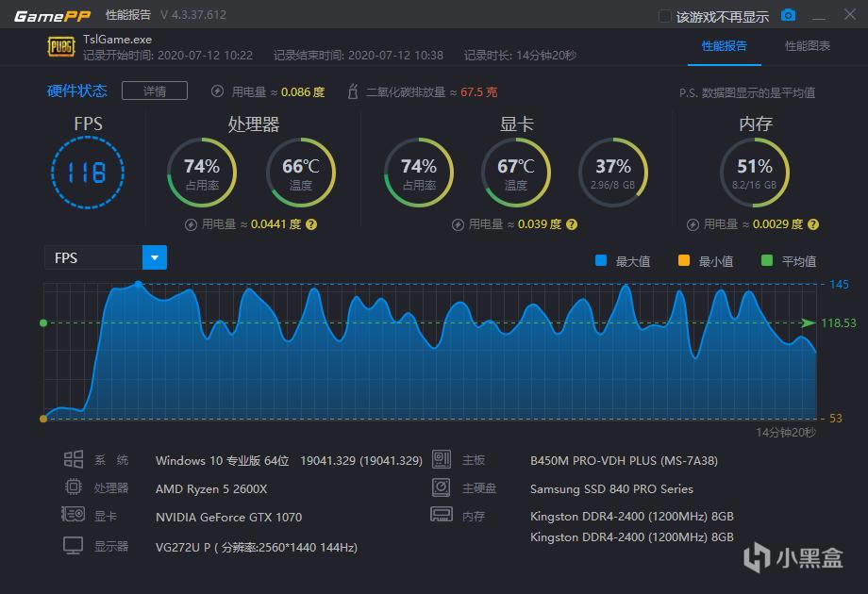This screenshot has height=594, width=868.
Task: Click the green average line endpoint dot
Action: click(x=43, y=323)
